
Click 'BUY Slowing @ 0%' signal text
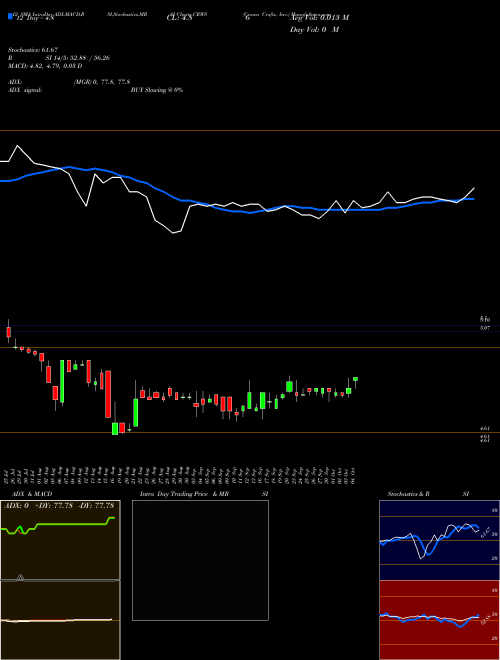click(157, 90)
